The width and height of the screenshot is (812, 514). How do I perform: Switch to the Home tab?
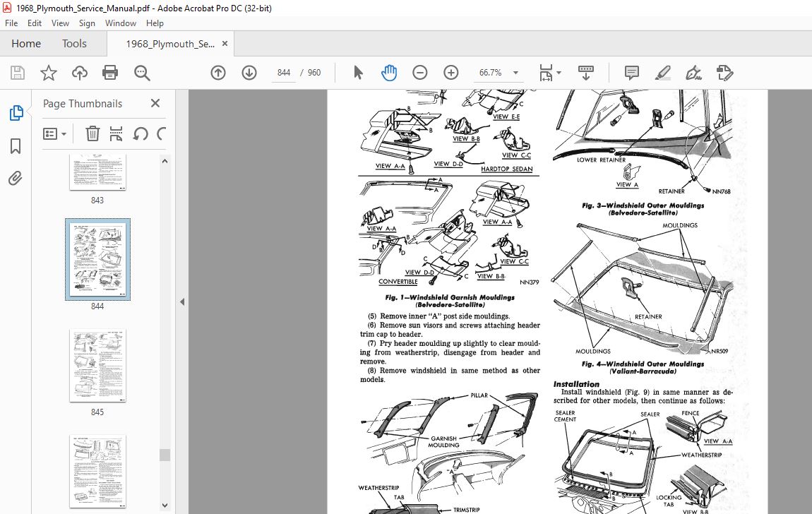coord(26,44)
